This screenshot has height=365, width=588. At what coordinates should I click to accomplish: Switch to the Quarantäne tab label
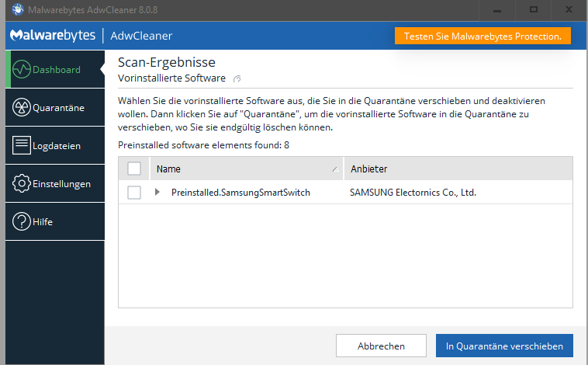[58, 108]
